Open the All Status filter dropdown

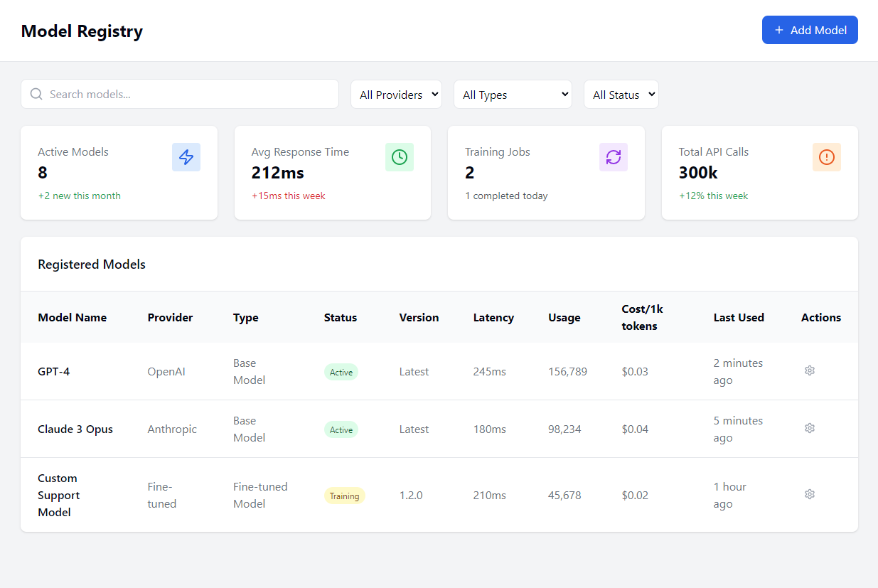(621, 95)
